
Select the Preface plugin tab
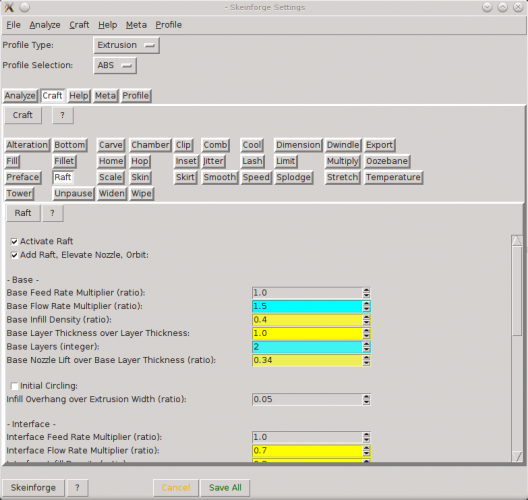pyautogui.click(x=23, y=177)
